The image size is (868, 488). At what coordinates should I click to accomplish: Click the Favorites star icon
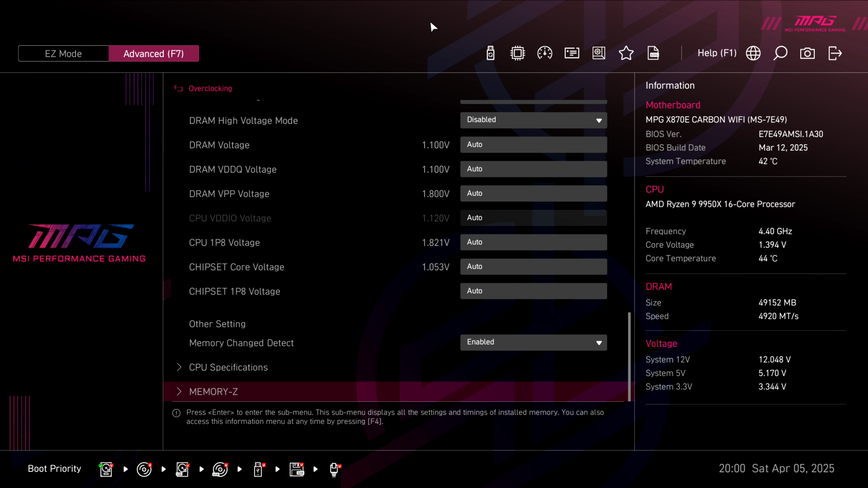coord(626,53)
